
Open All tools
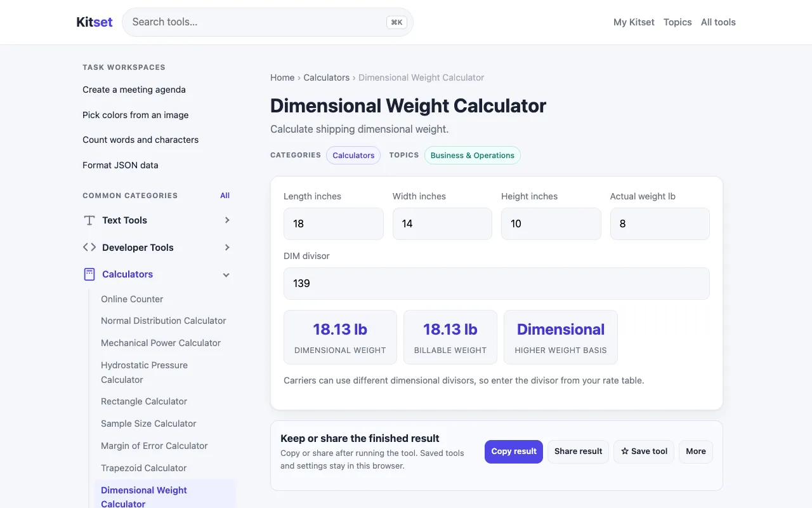(718, 22)
